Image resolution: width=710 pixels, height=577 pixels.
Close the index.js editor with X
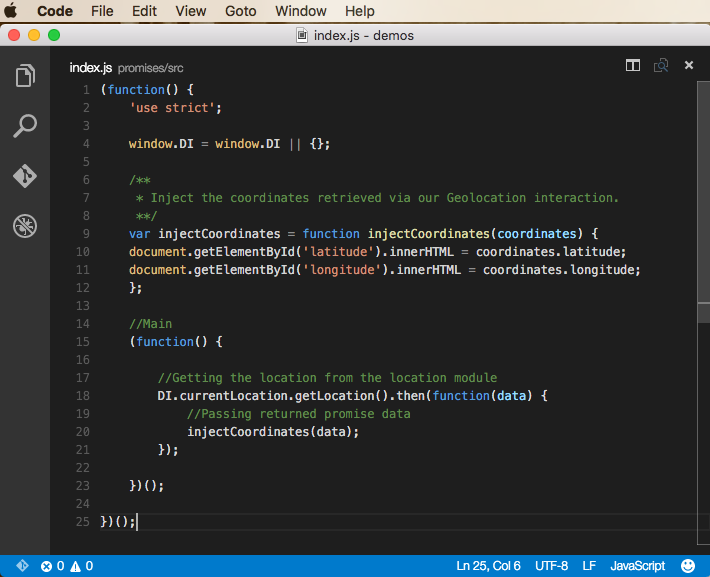click(689, 66)
